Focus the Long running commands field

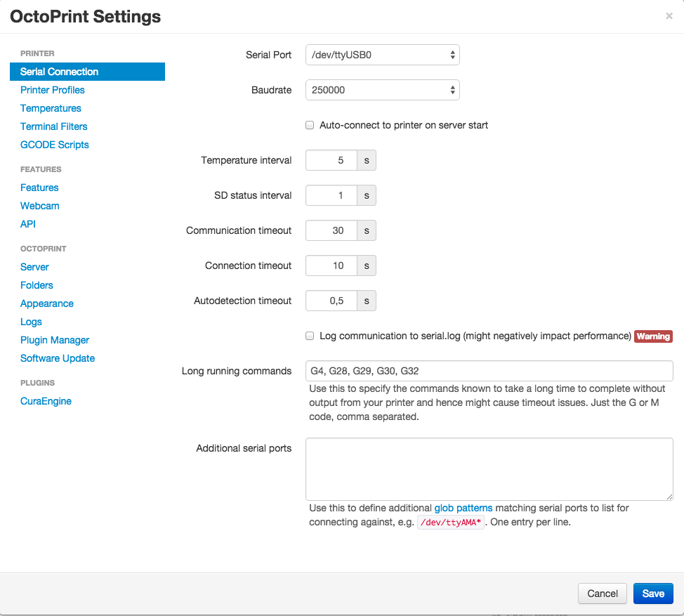point(489,371)
